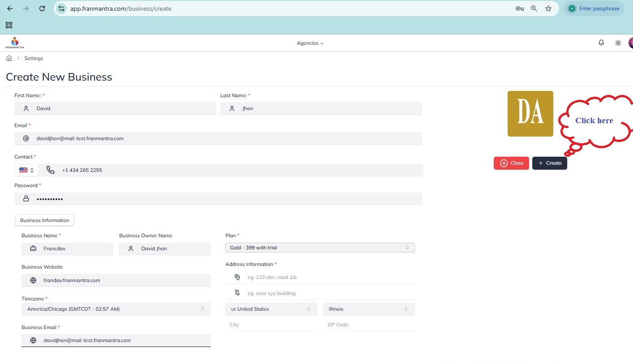The height and width of the screenshot is (364, 633).
Task: Open browser zoom magnifier icon
Action: coord(534,9)
